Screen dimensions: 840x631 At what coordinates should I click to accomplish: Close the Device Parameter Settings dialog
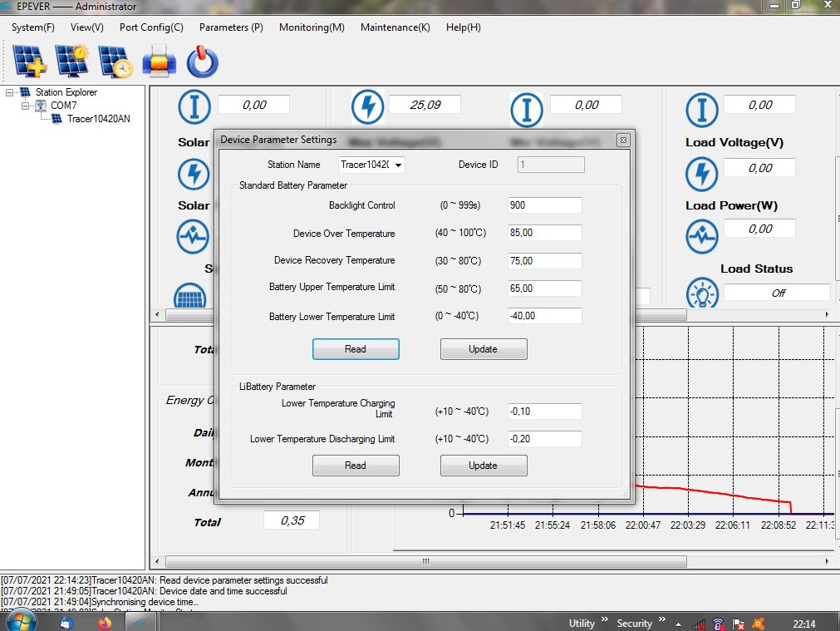pyautogui.click(x=623, y=140)
